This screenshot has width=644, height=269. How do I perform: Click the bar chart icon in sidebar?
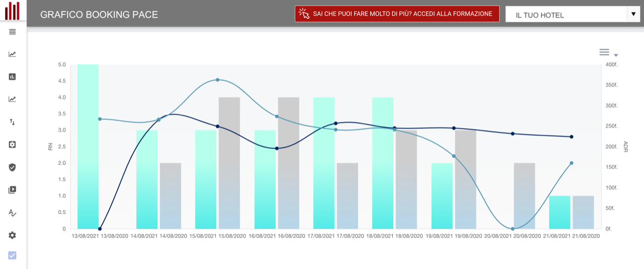point(13,77)
